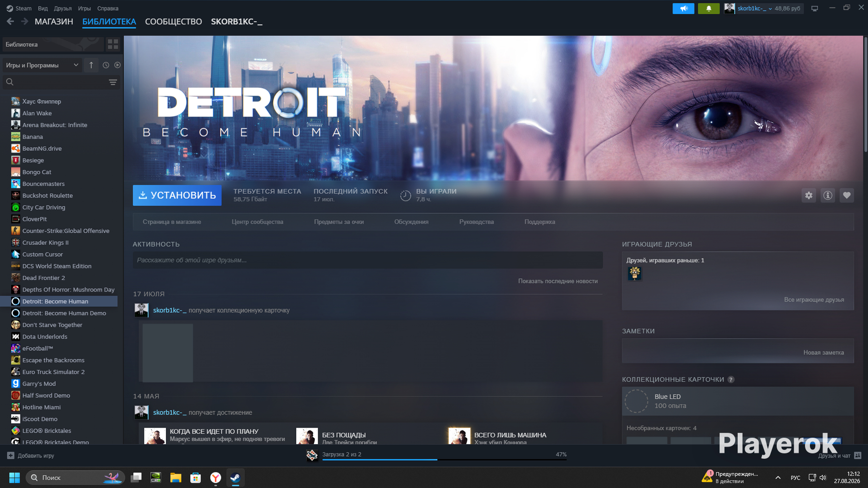The height and width of the screenshot is (488, 868).
Task: Open the friends and chat icon
Action: [858, 456]
